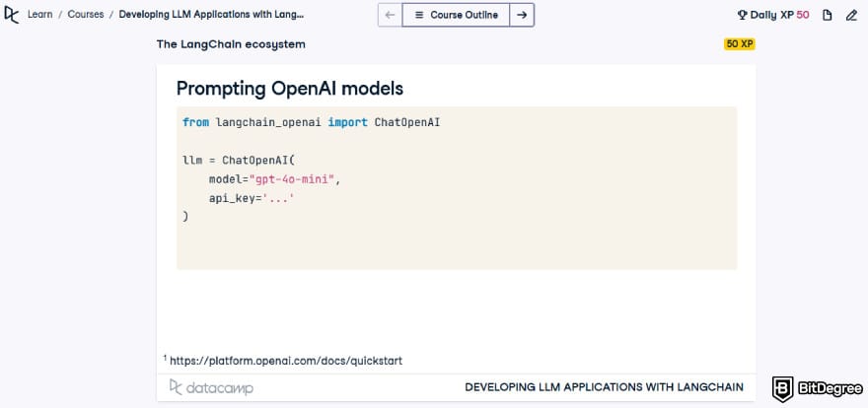Click the DataCamp logo in top-left corner
This screenshot has height=408, width=868.
tap(13, 15)
